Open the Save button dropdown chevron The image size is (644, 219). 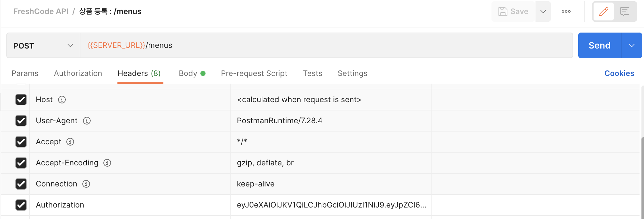click(543, 11)
